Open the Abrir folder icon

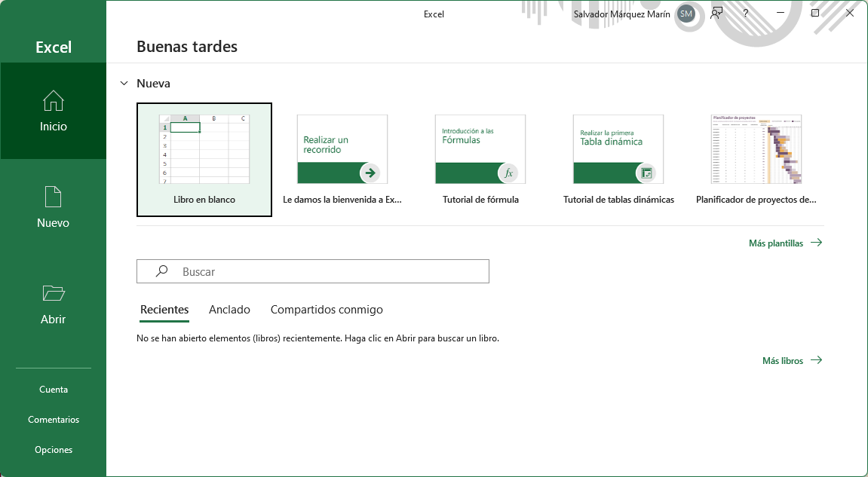(54, 293)
